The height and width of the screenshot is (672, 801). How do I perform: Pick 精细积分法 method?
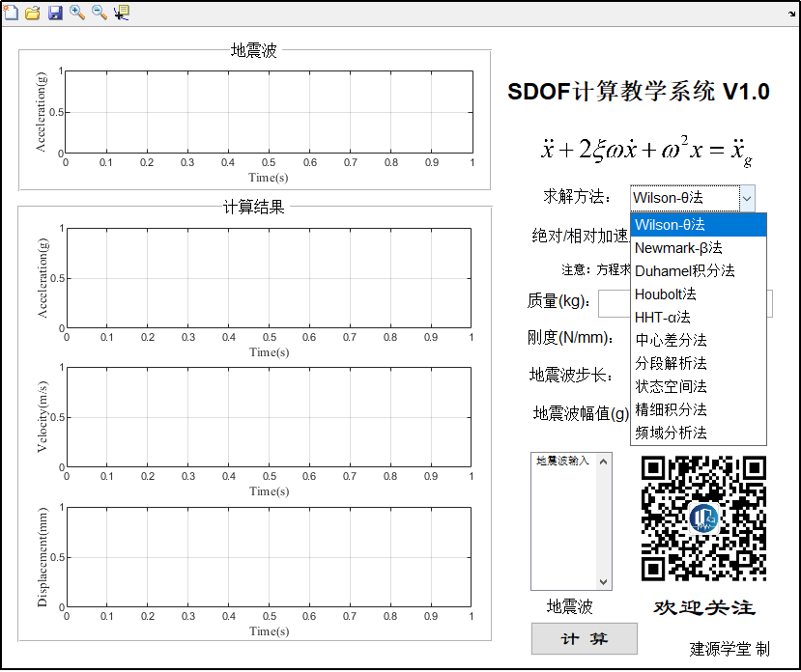[699, 409]
